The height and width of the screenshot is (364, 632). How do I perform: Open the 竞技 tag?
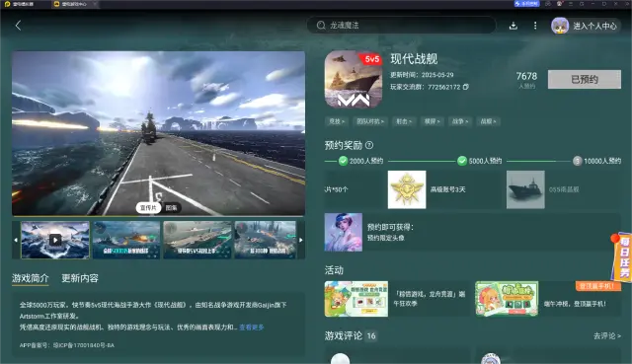pyautogui.click(x=337, y=121)
